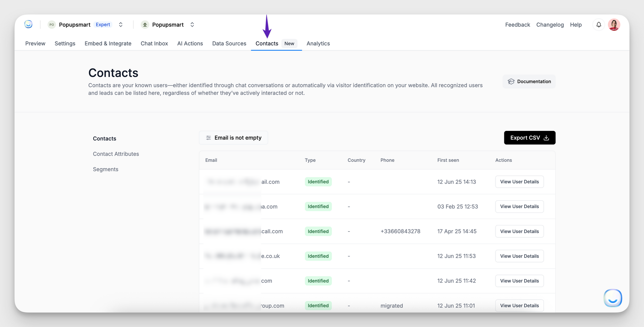Screen dimensions: 644x327
Task: View User Details for 17 Apr 25 14:45 row
Action: pos(519,231)
